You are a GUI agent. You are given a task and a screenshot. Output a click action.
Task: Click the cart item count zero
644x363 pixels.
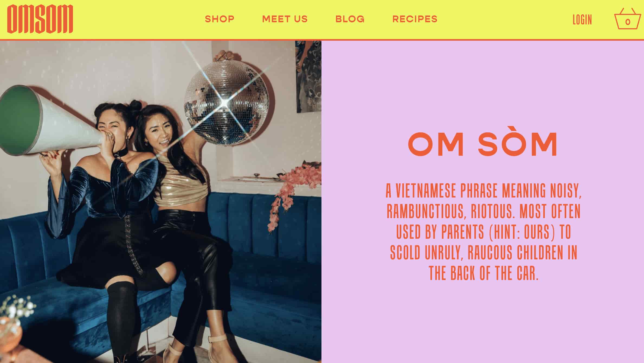click(x=628, y=22)
